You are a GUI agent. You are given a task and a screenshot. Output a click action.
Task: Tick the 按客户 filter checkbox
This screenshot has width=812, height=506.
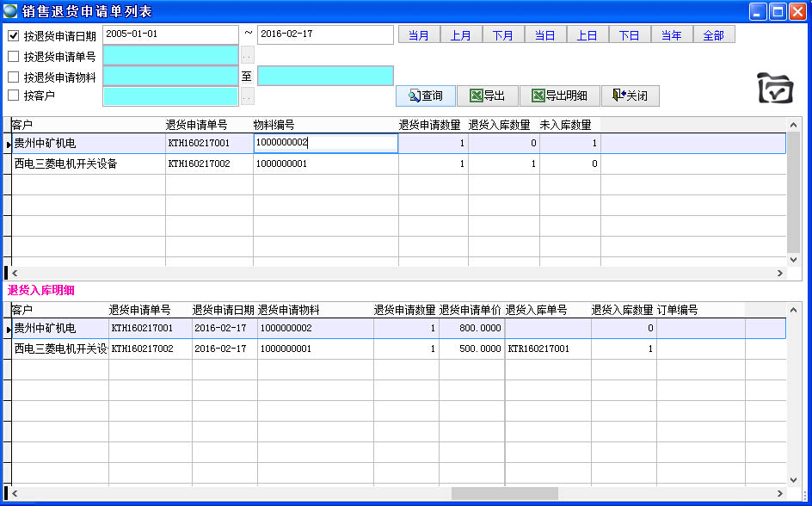coord(13,96)
